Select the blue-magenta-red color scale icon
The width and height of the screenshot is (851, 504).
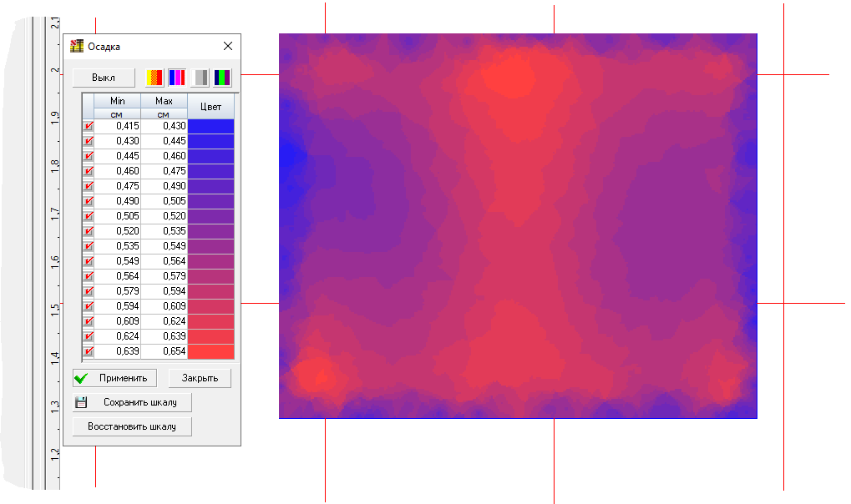tap(177, 78)
